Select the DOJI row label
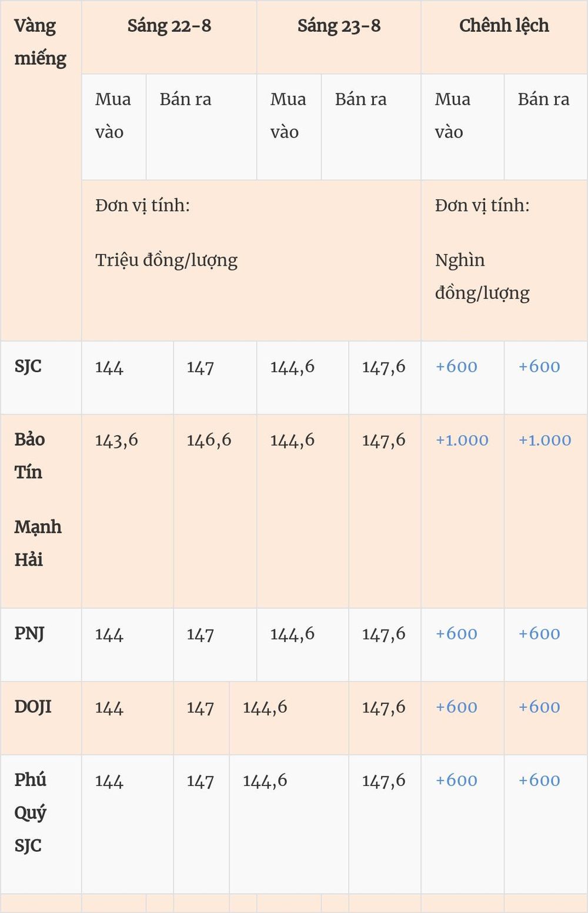588x913 pixels. pos(33,707)
